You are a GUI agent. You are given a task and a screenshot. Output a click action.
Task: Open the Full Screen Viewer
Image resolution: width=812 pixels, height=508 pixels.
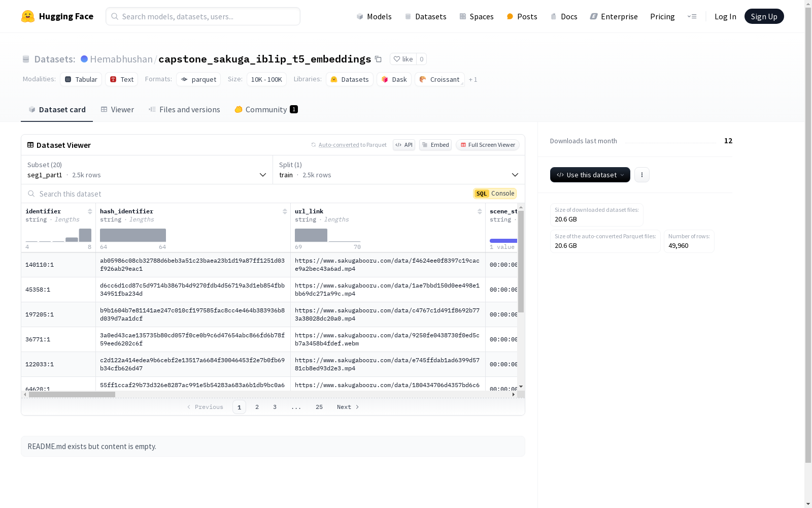point(488,145)
